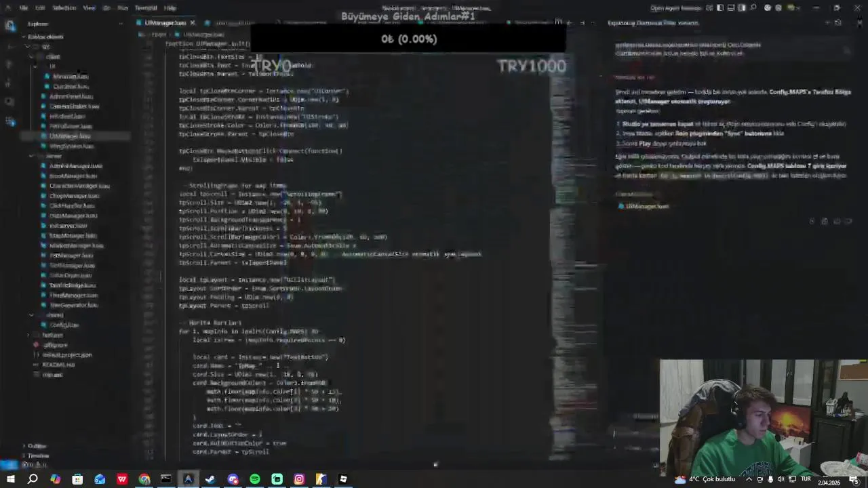The image size is (868, 488).
Task: Open WingSystem.luau file
Action: pos(71,146)
